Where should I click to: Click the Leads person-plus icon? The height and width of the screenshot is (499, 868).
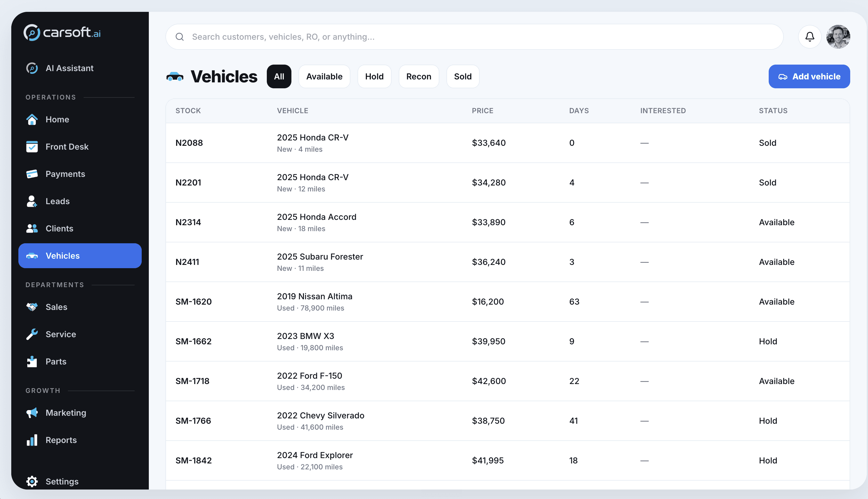[32, 201]
